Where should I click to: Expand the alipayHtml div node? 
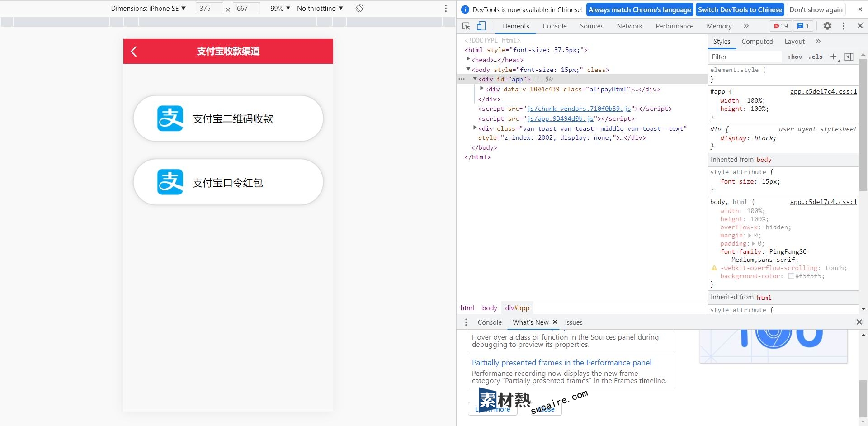[482, 89]
